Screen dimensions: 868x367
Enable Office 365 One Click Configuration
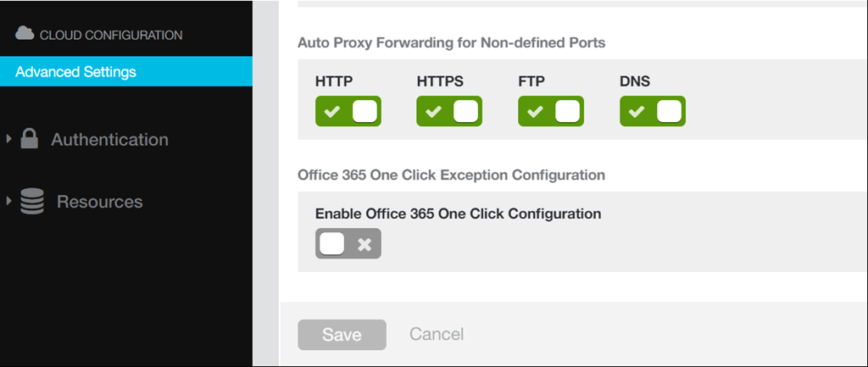point(348,243)
